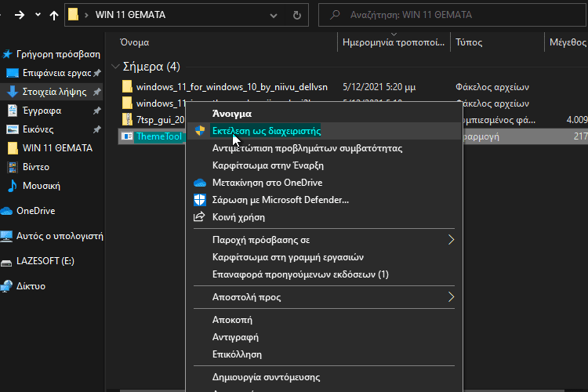The image size is (588, 392).
Task: Open Γρήγορη πρόσβαση in sidebar
Action: click(x=58, y=54)
